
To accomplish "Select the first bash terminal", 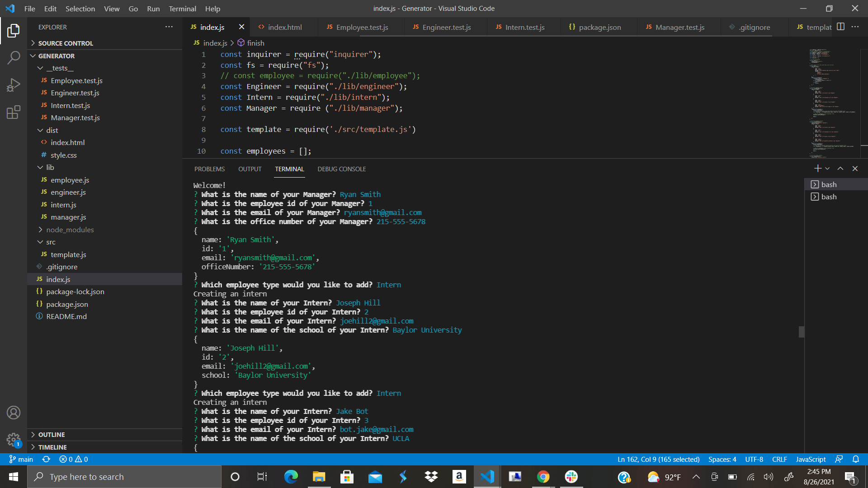I will [x=836, y=184].
